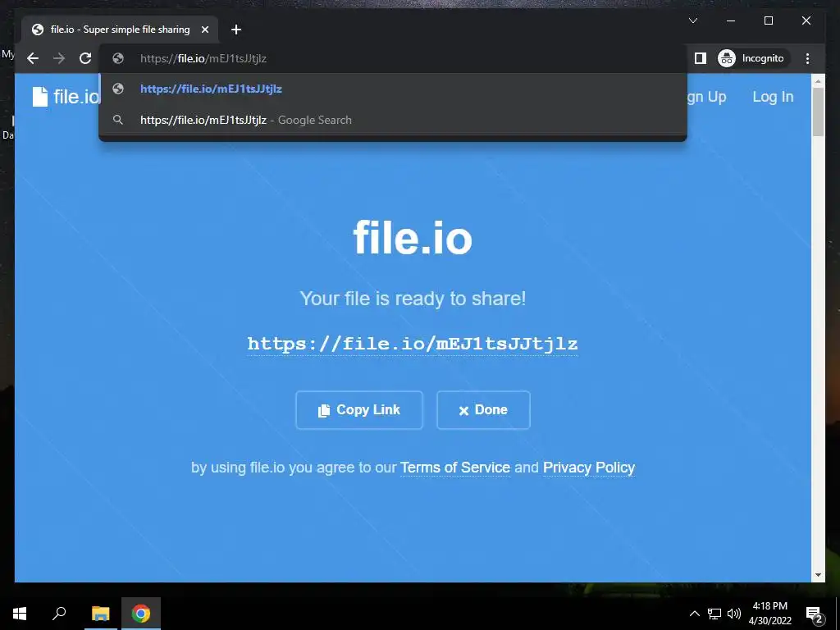840x630 pixels.
Task: Open the Windows Start menu
Action: (x=20, y=614)
